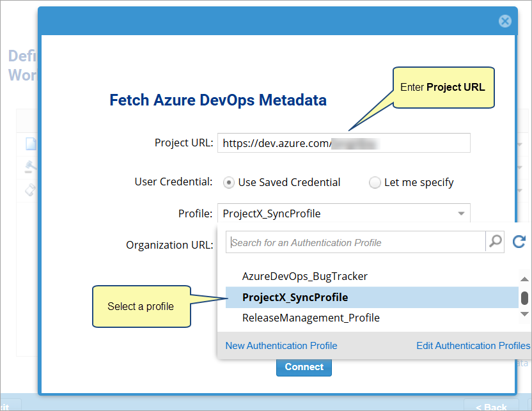The height and width of the screenshot is (411, 532).
Task: Choose AzureDevOps_BugTracker from the list
Action: pos(304,277)
